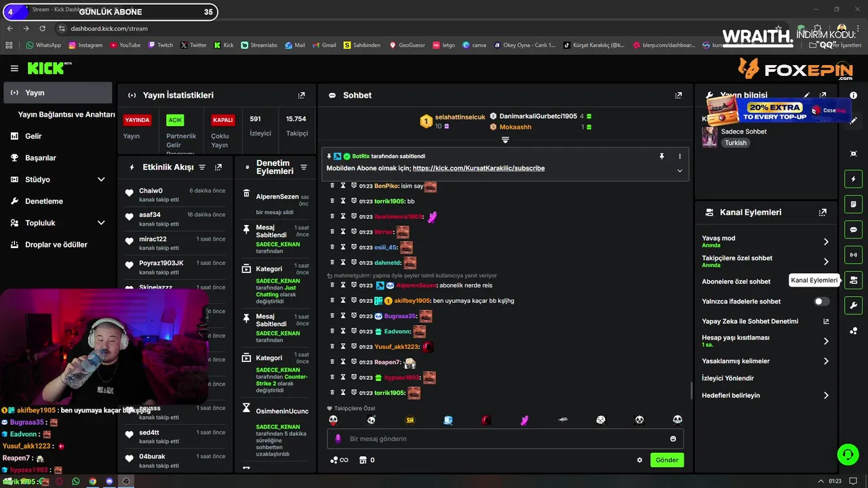Viewport: 868px width, 488px height.
Task: Open the pinned message three-dot menu
Action: click(679, 156)
